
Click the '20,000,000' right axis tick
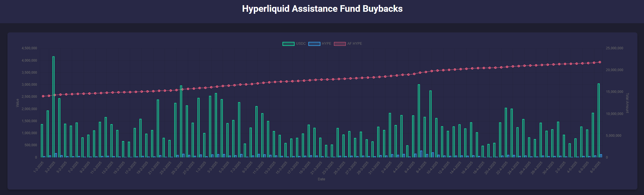point(614,70)
